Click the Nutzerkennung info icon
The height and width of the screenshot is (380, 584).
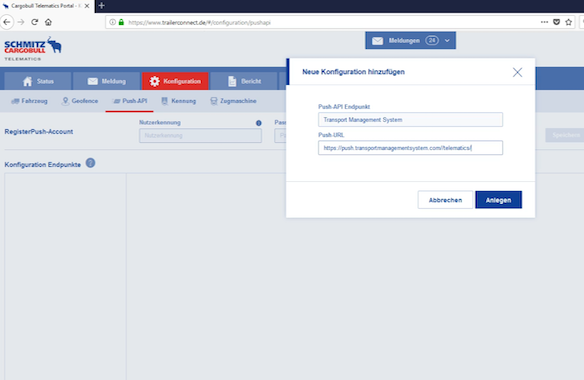258,123
